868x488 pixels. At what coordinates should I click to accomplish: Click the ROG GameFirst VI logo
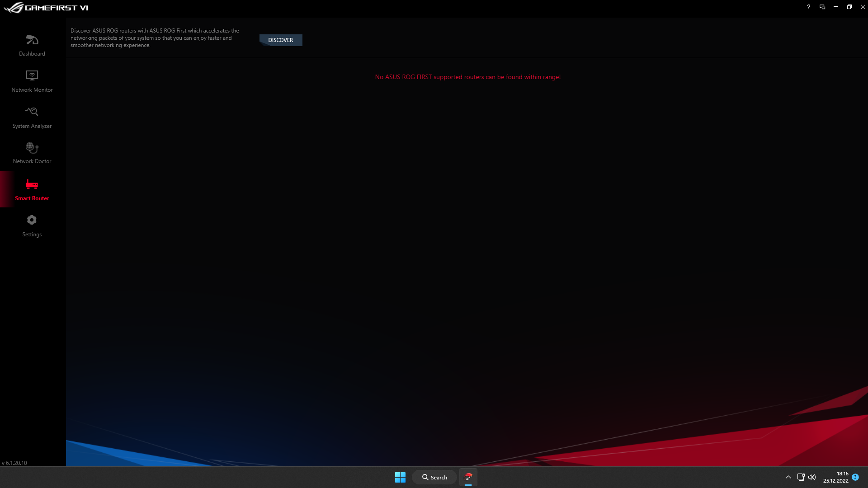pos(46,8)
